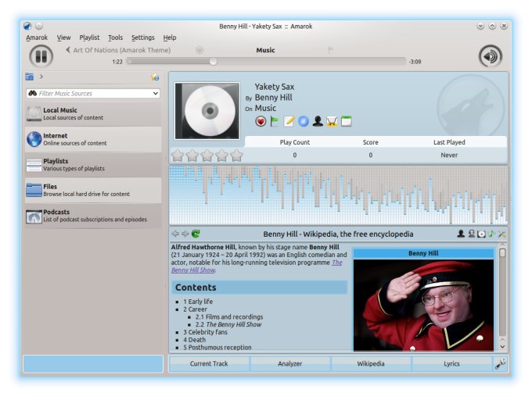Click the Last Played column header

pos(449,142)
